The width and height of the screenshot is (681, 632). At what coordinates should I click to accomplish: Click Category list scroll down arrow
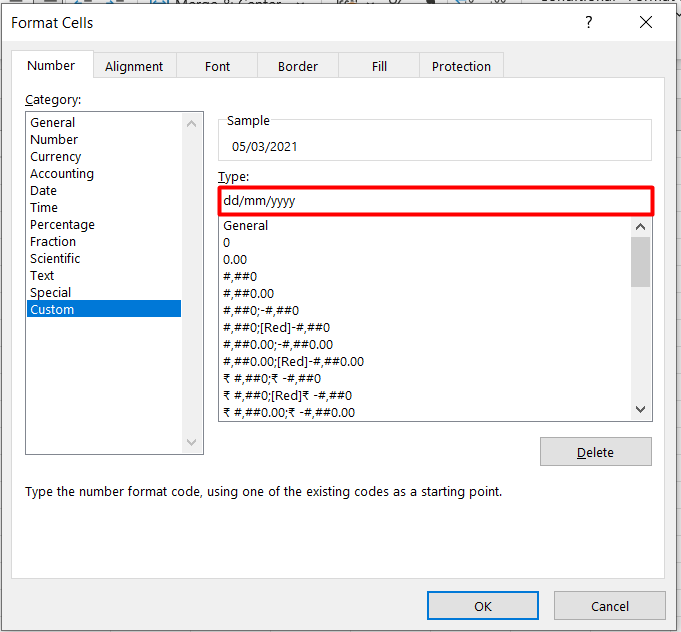pos(191,442)
